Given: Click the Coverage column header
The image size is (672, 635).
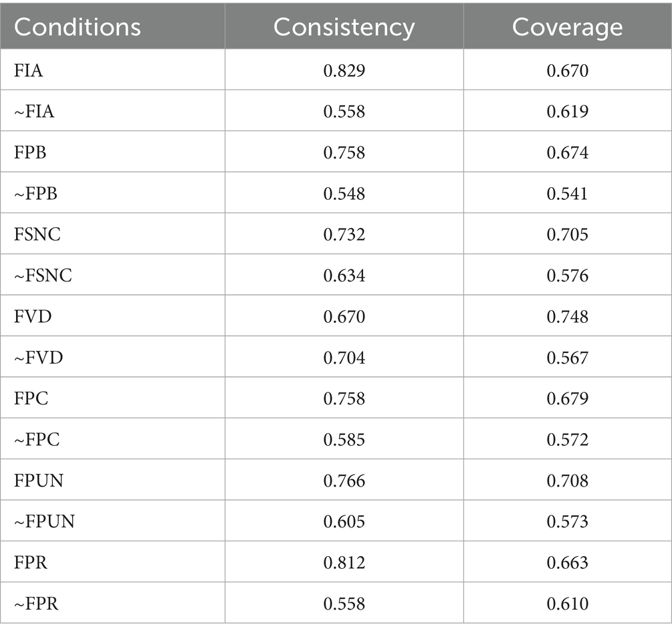Looking at the screenshot, I should pyautogui.click(x=567, y=27).
